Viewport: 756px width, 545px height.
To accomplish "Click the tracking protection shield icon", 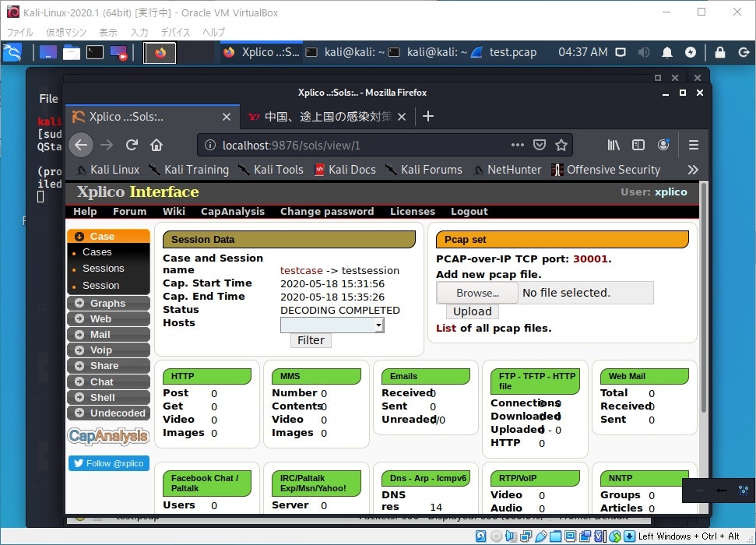I will 540,145.
